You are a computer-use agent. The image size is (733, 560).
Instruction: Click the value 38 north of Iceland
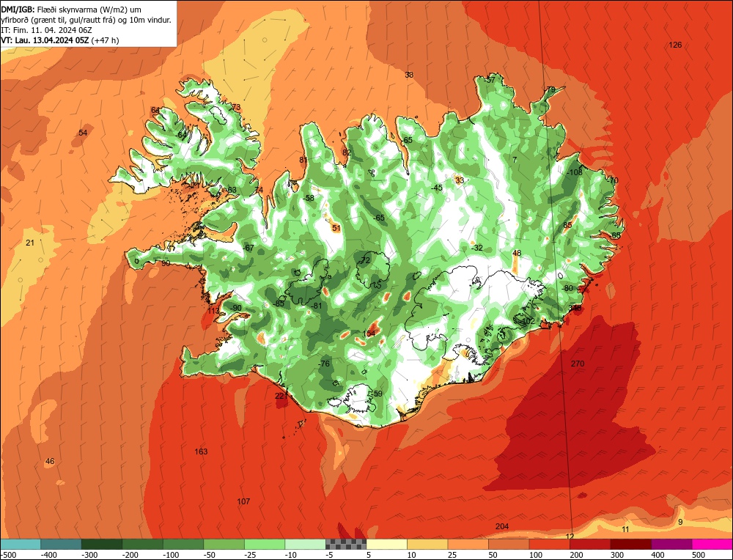[x=409, y=75]
